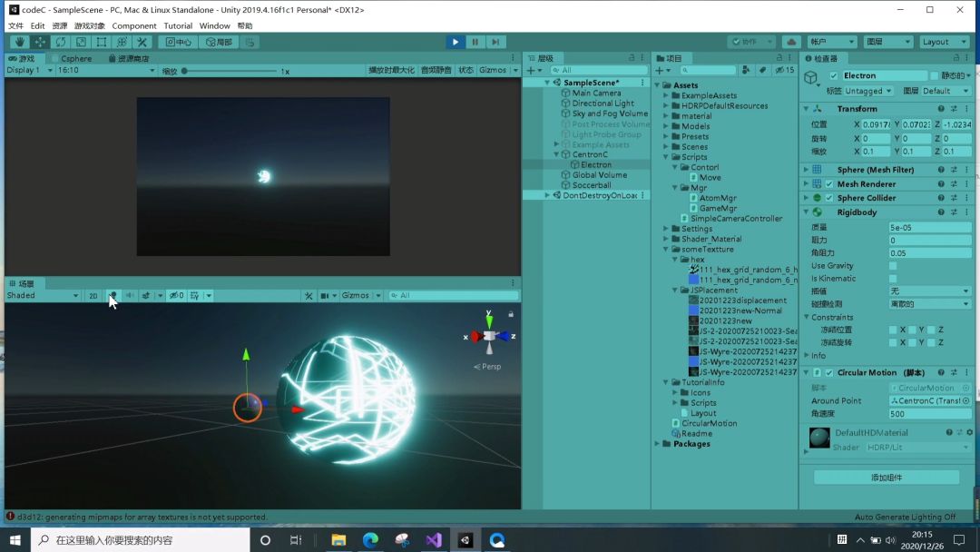
Task: Click the 添加组件 (Add Component) button
Action: tap(886, 478)
